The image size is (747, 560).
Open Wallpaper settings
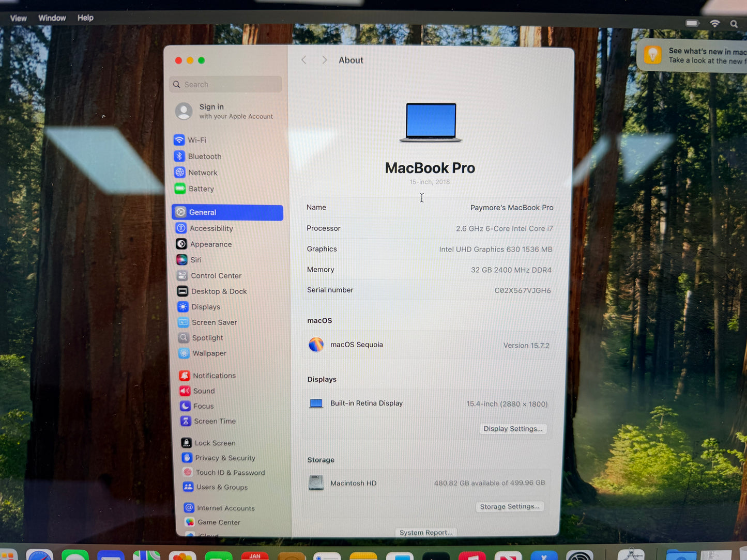[209, 353]
